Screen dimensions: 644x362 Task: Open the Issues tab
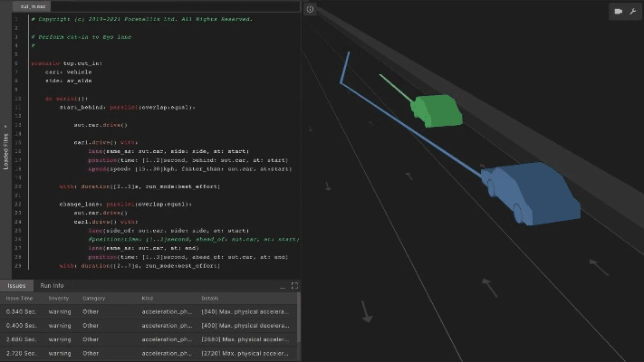(16, 285)
